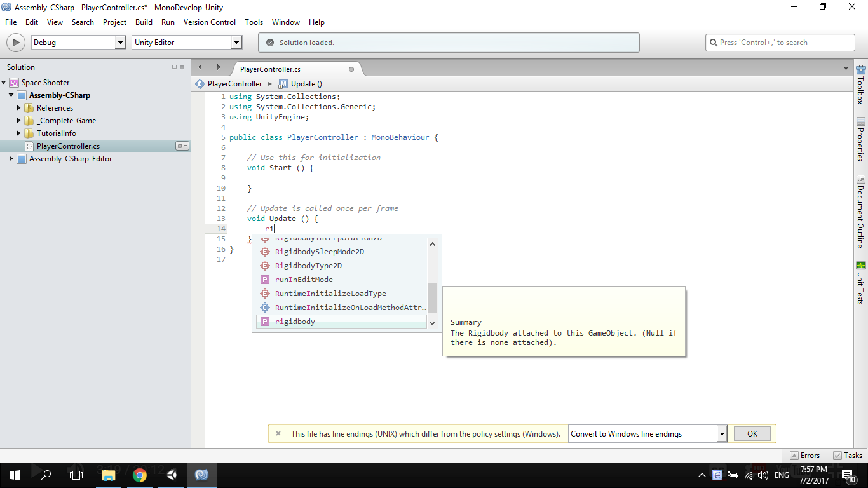Expand the References folder
Screen dimensions: 868x488
coord(19,108)
